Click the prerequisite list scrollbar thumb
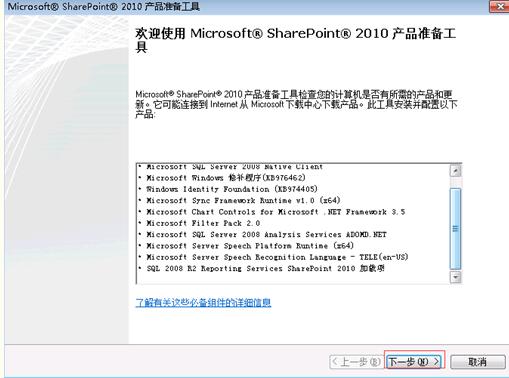The image size is (509, 378). [455, 228]
